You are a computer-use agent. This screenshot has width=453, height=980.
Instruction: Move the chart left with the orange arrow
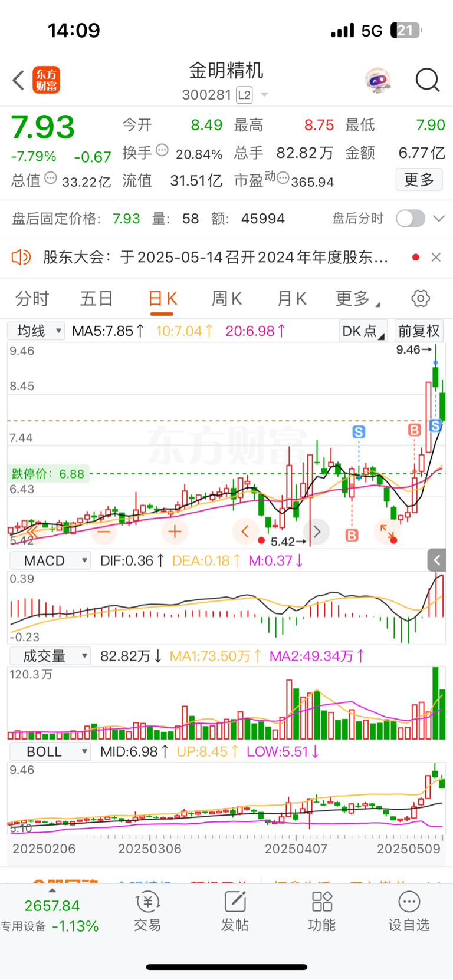(x=245, y=532)
